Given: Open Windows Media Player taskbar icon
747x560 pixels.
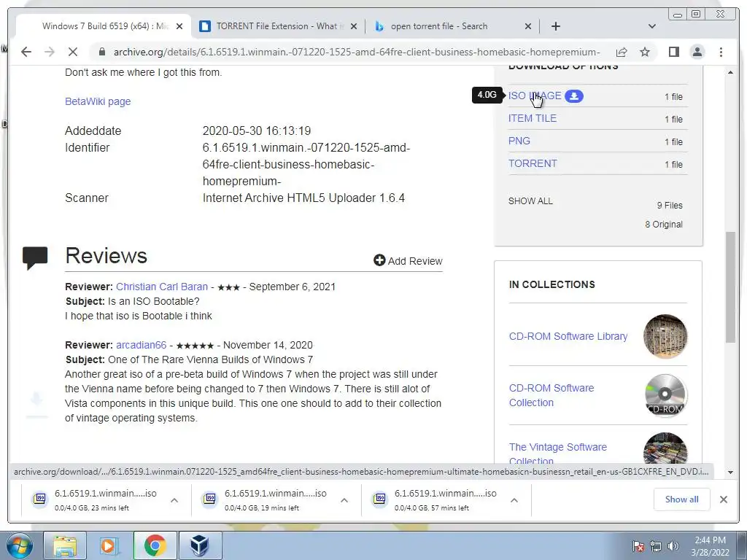Looking at the screenshot, I should [109, 545].
